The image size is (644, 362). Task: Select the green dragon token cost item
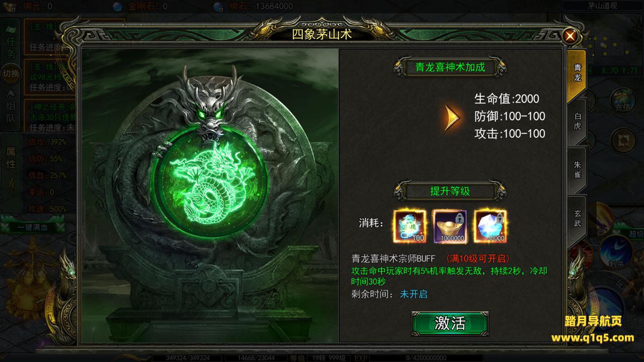click(410, 226)
